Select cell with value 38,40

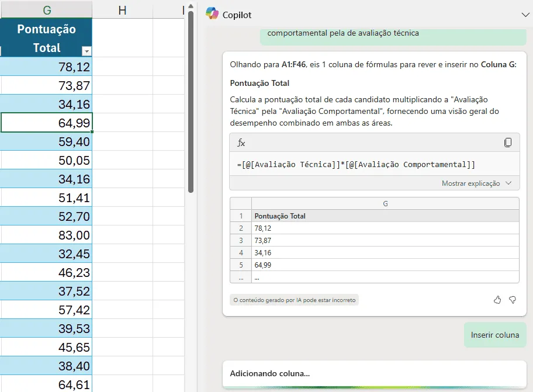[46, 366]
